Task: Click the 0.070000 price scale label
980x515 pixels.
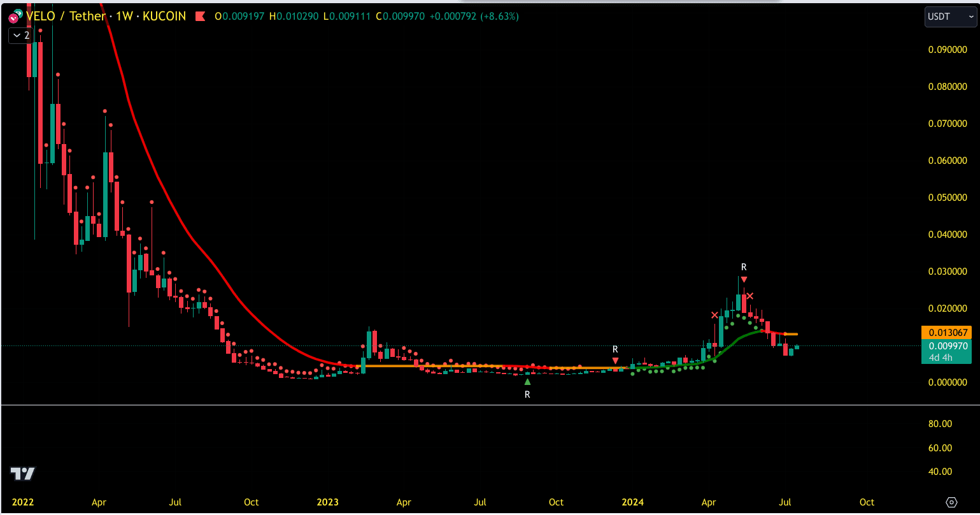Action: point(948,124)
